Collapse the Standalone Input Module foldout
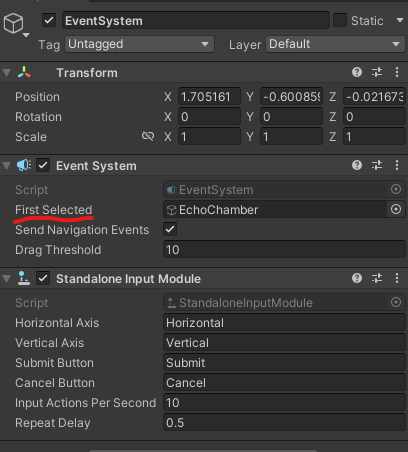Viewport: 408px width, 452px height. 6,279
